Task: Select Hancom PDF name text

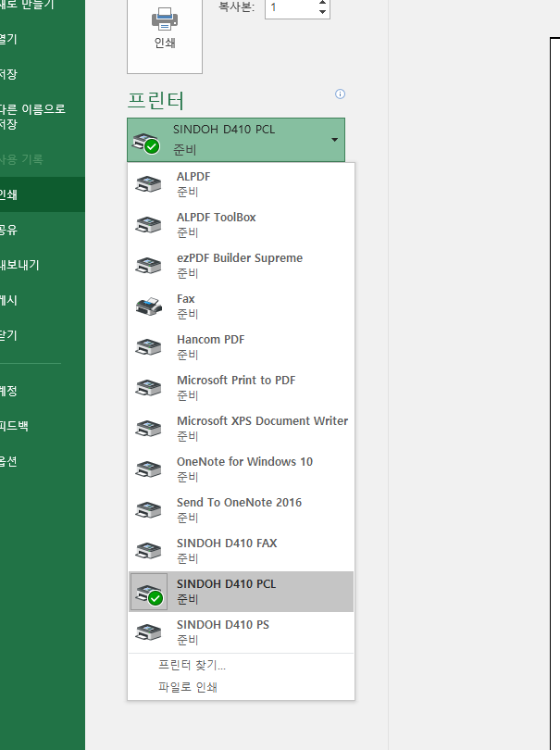Action: click(210, 340)
